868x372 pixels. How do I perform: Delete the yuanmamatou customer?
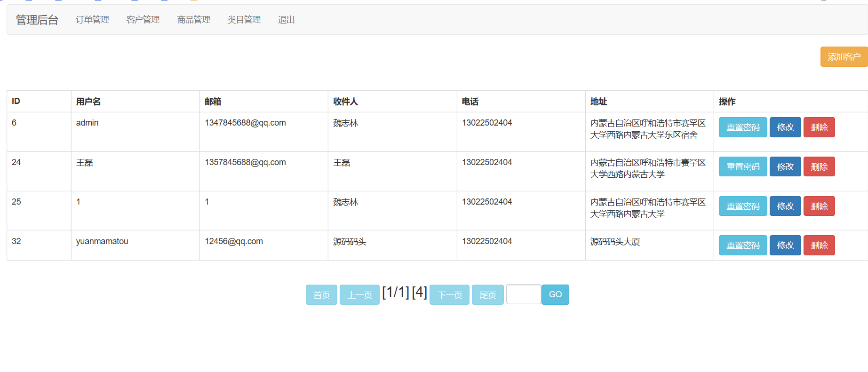click(x=819, y=245)
